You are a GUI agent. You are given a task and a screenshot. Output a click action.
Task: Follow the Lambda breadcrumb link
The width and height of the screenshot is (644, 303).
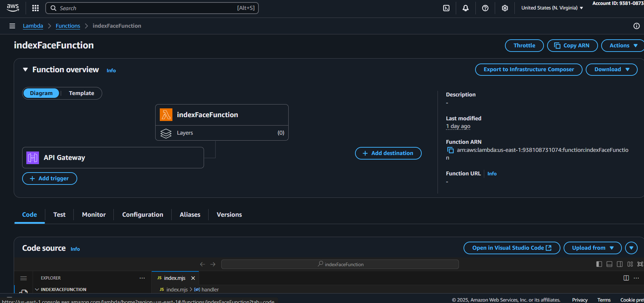click(x=33, y=26)
